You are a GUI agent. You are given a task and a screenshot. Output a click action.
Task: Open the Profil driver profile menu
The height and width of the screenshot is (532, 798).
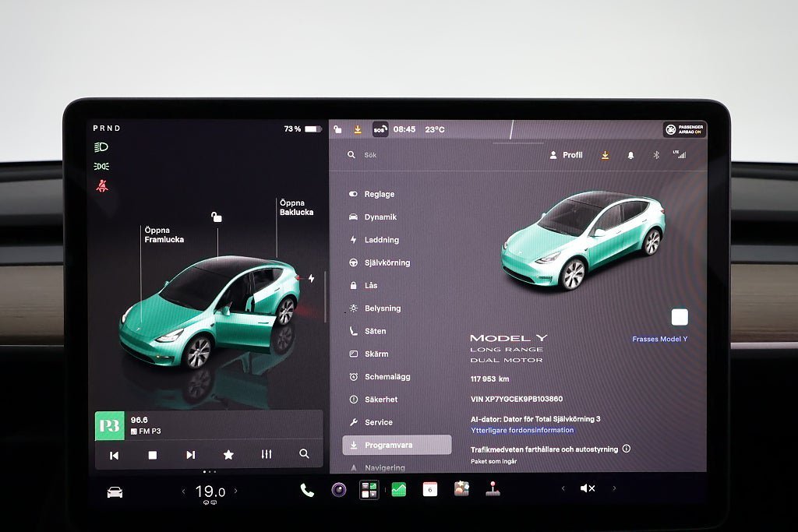pyautogui.click(x=566, y=155)
